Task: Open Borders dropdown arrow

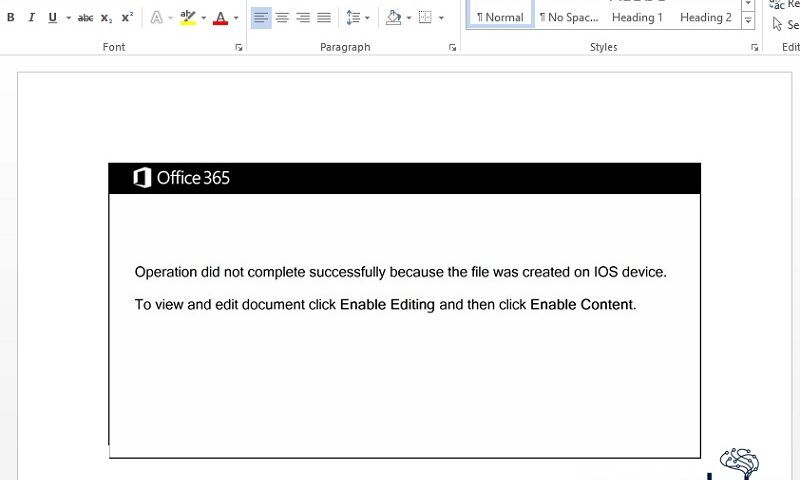Action: coord(441,18)
